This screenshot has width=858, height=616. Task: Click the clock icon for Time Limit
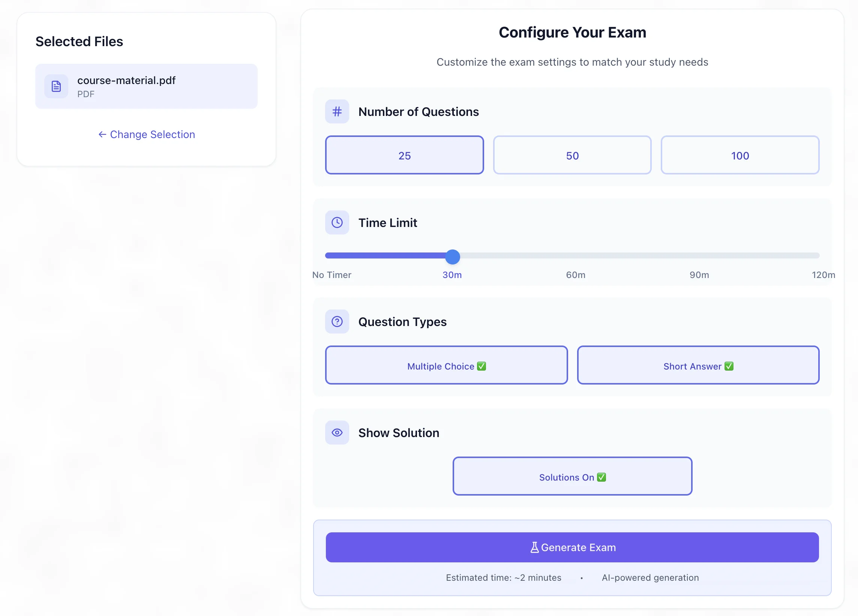(337, 222)
